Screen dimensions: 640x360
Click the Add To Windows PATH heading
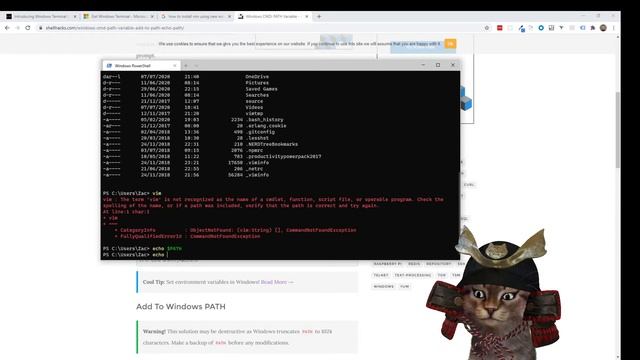(x=181, y=307)
